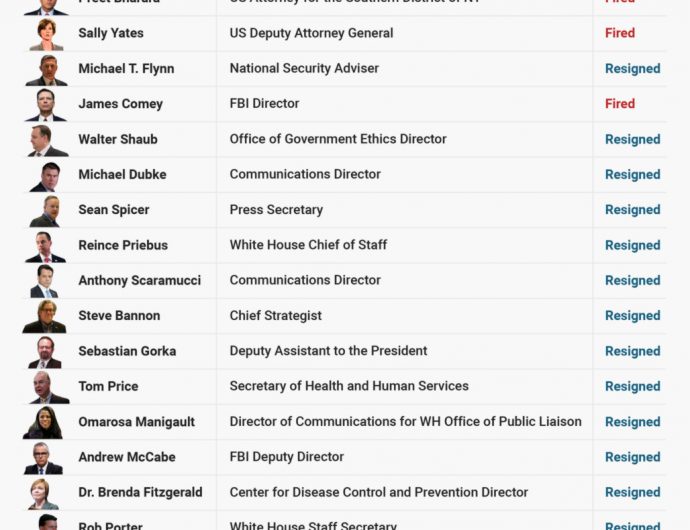Select the name Reince Priebus
The width and height of the screenshot is (690, 530).
[123, 245]
